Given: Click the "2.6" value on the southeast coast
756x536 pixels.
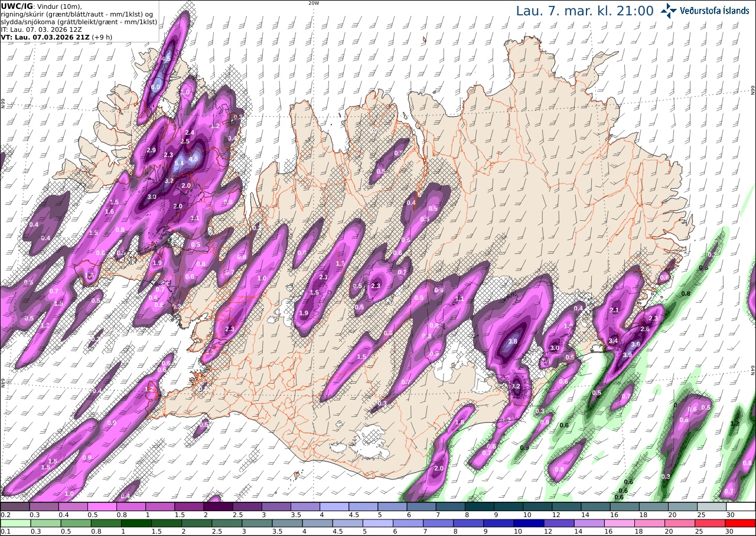Looking at the screenshot, I should (x=645, y=329).
